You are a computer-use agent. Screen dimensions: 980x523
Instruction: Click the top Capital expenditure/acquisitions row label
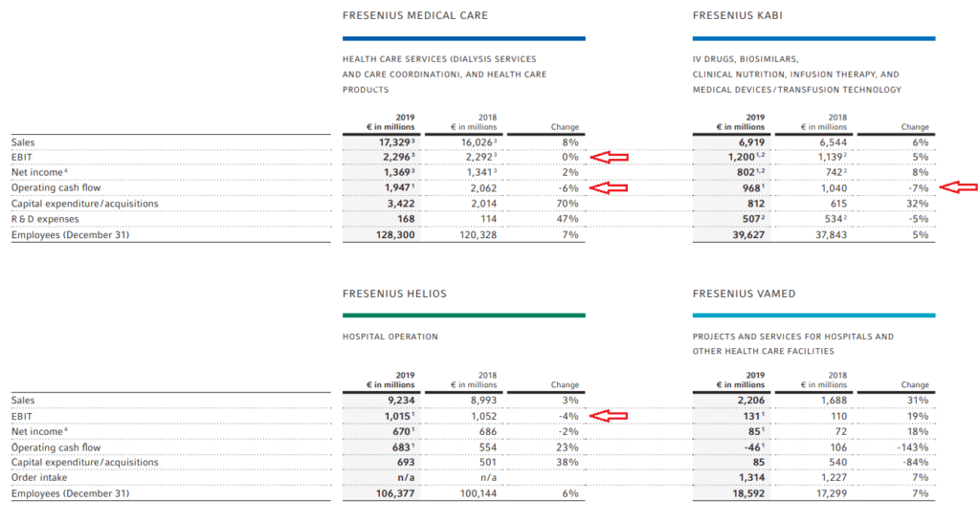85,204
